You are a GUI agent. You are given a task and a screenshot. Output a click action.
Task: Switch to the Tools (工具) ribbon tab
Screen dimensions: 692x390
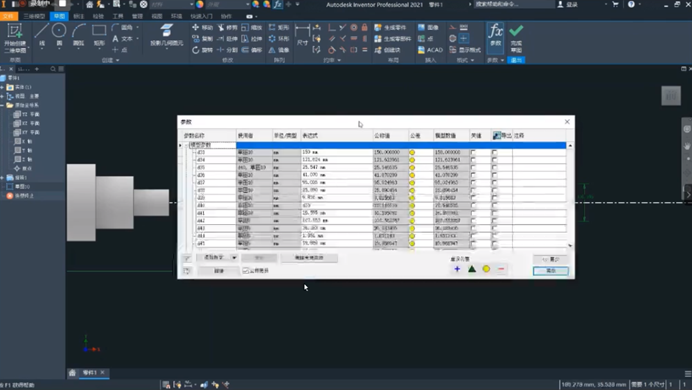(118, 16)
